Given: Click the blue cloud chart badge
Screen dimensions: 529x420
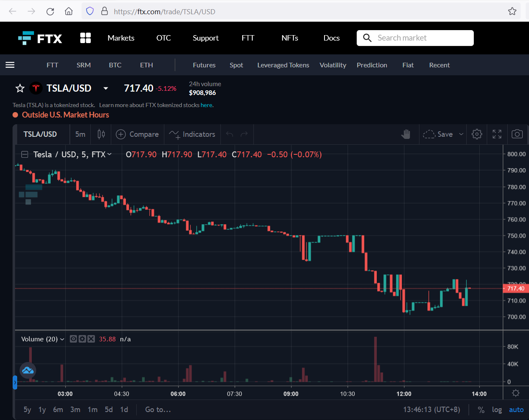Looking at the screenshot, I should [28, 370].
